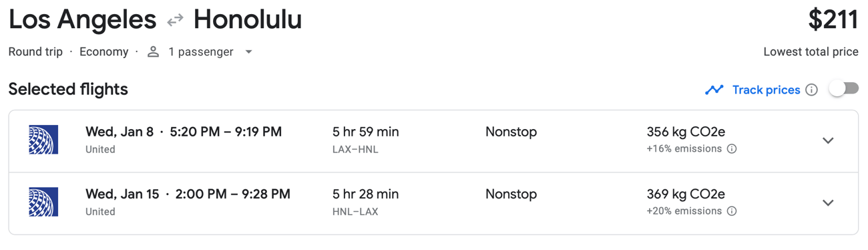
Task: Open the 1 passenger dropdown arrow
Action: [x=248, y=52]
